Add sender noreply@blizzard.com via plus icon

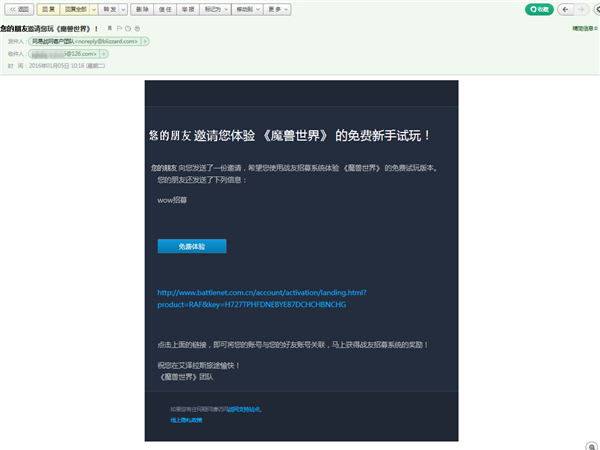pyautogui.click(x=145, y=41)
